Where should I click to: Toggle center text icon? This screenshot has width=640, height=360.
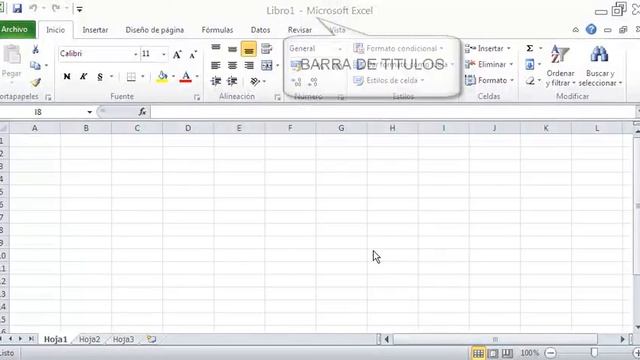tap(232, 65)
